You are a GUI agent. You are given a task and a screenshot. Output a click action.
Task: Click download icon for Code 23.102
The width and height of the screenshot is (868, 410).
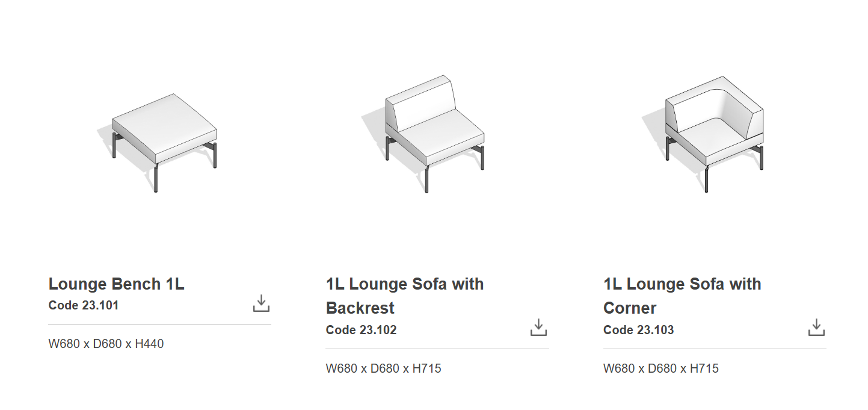tap(538, 328)
